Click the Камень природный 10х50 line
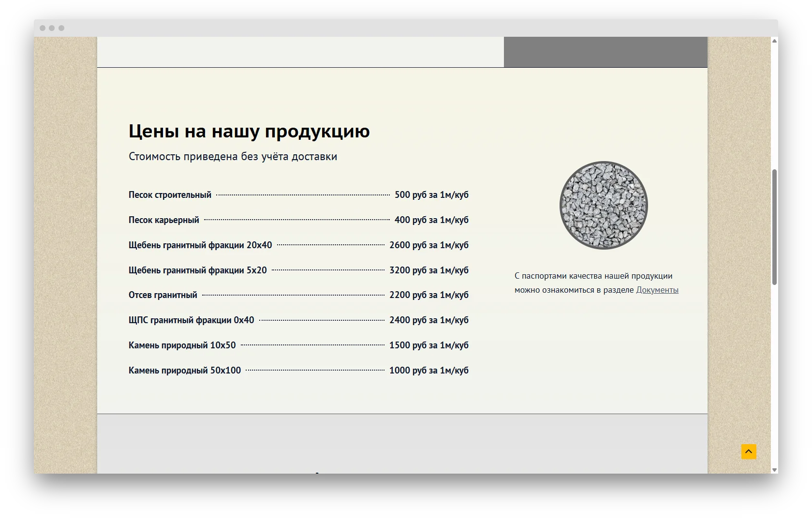 (183, 345)
